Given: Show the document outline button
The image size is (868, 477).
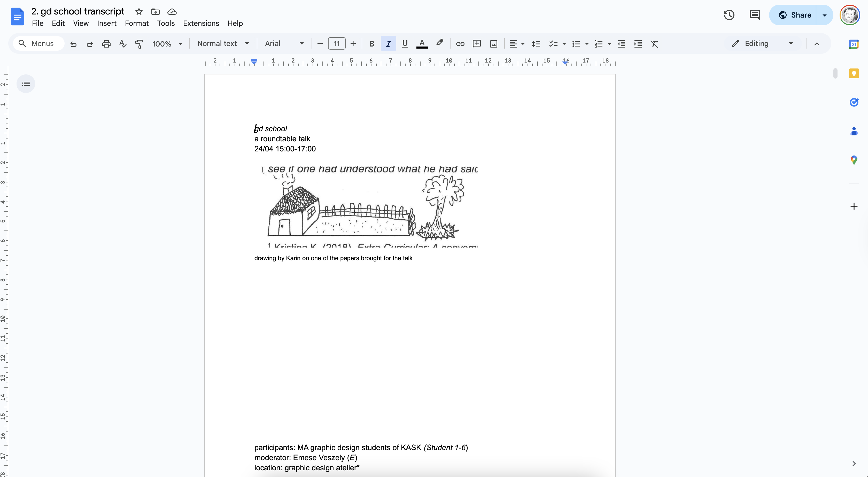Looking at the screenshot, I should click(x=26, y=84).
